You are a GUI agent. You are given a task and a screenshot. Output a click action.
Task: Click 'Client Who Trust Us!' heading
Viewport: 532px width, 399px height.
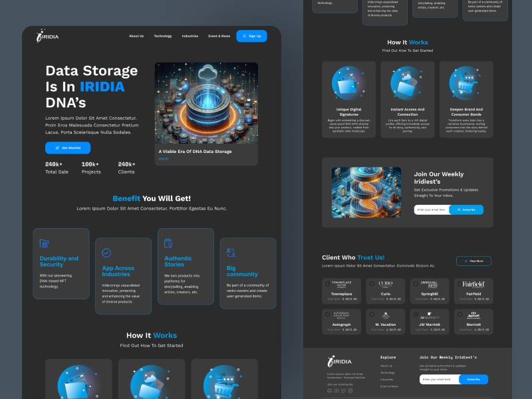353,257
